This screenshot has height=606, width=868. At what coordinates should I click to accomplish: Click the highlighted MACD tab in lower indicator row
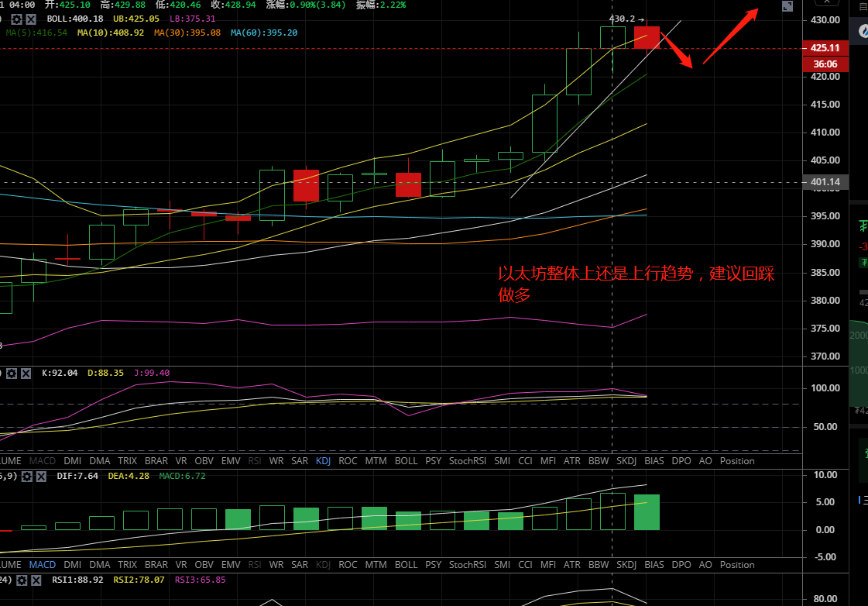point(43,565)
